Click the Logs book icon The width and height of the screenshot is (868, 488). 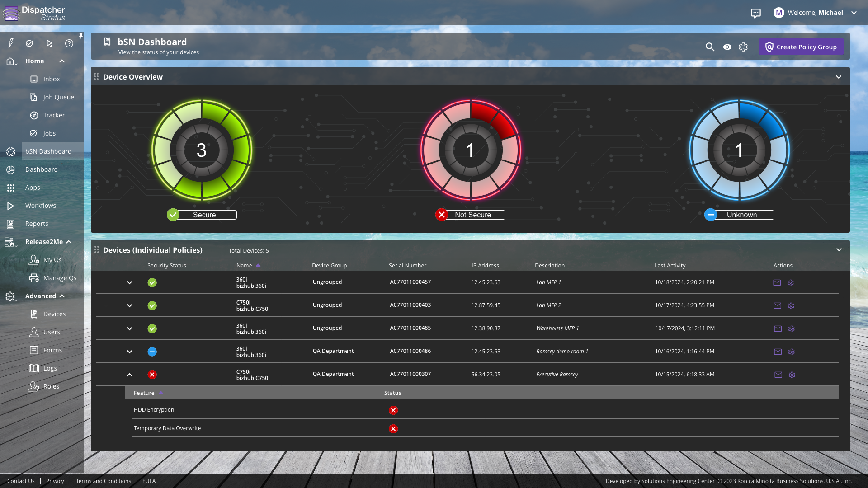click(x=34, y=368)
